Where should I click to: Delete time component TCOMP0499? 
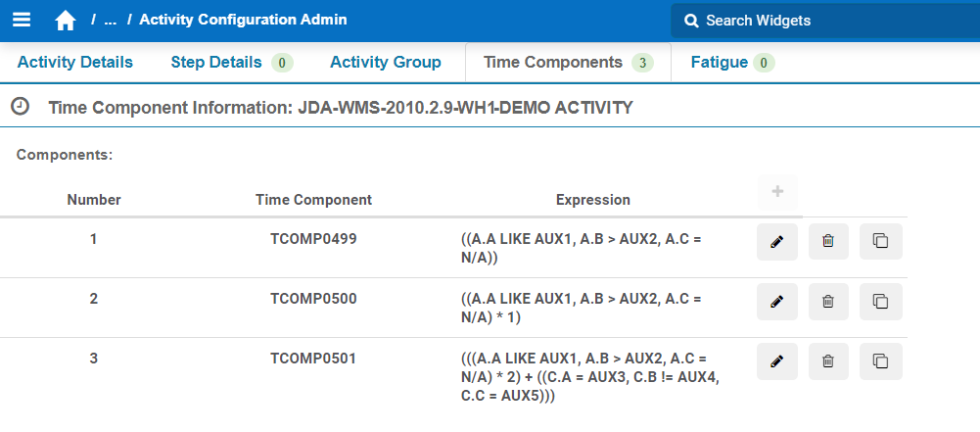coord(828,242)
